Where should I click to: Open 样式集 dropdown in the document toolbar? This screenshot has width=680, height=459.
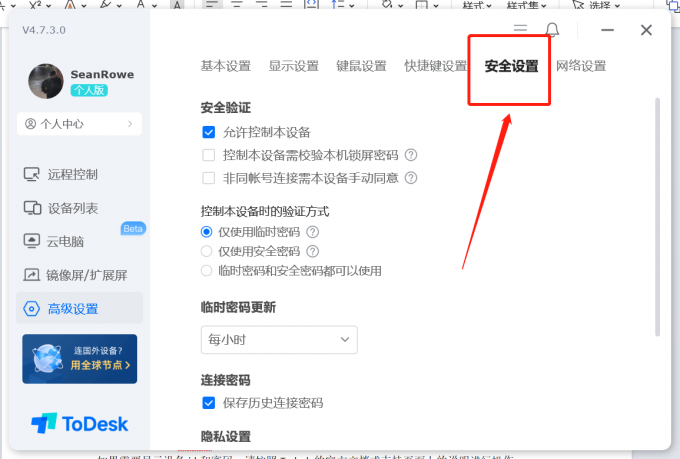coord(527,6)
